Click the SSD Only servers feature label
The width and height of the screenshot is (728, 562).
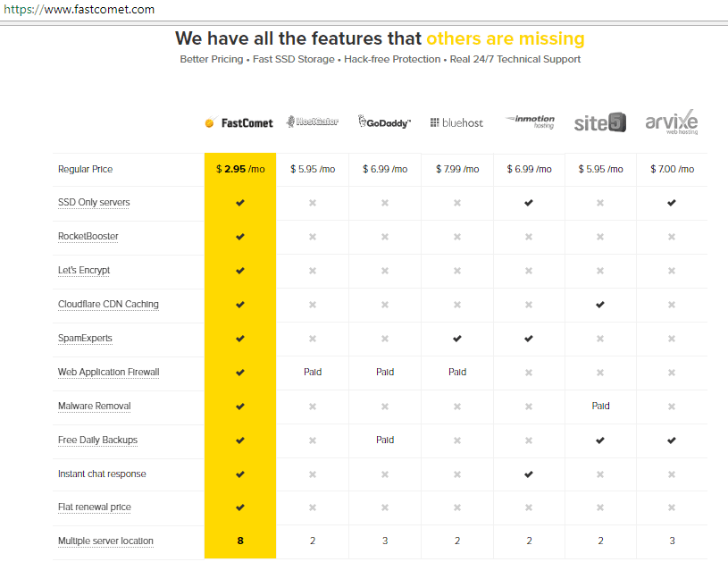tap(94, 203)
